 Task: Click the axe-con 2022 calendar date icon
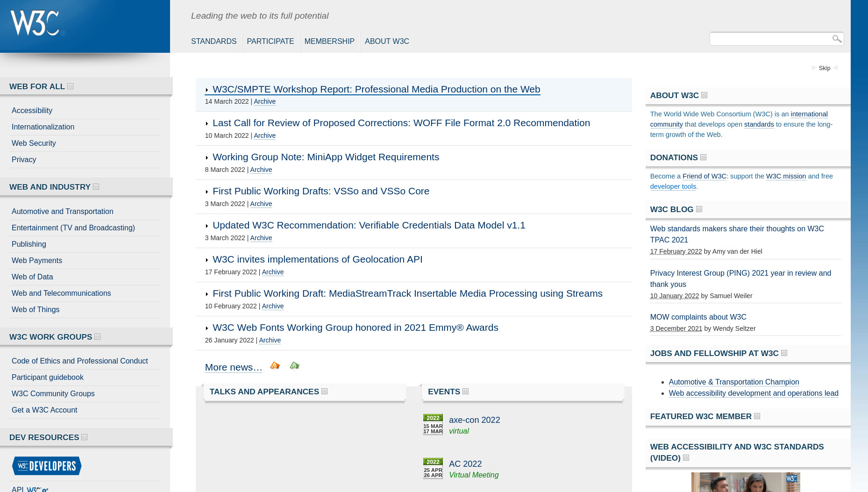433,424
